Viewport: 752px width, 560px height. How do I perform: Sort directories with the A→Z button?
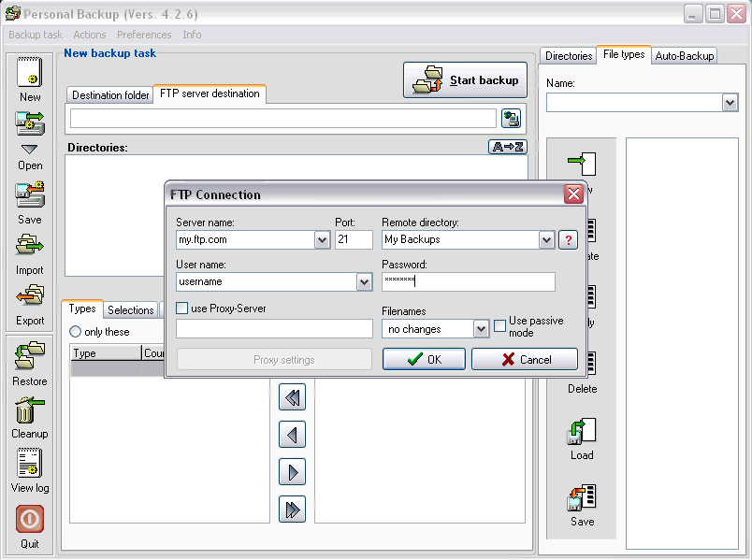click(508, 147)
